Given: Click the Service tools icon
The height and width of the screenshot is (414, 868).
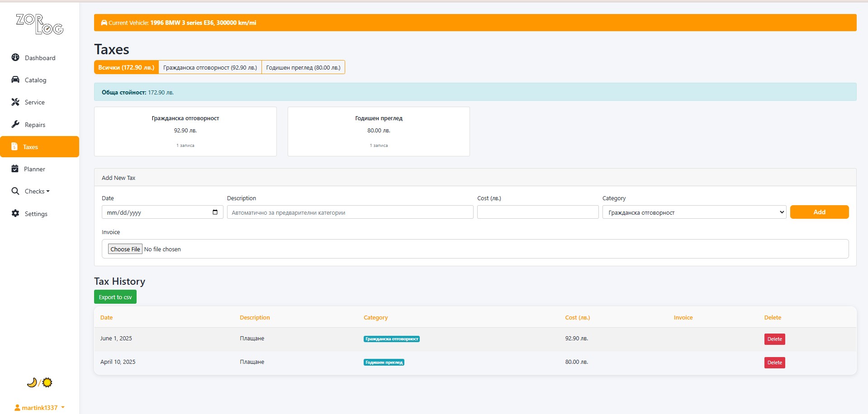Looking at the screenshot, I should coord(15,102).
